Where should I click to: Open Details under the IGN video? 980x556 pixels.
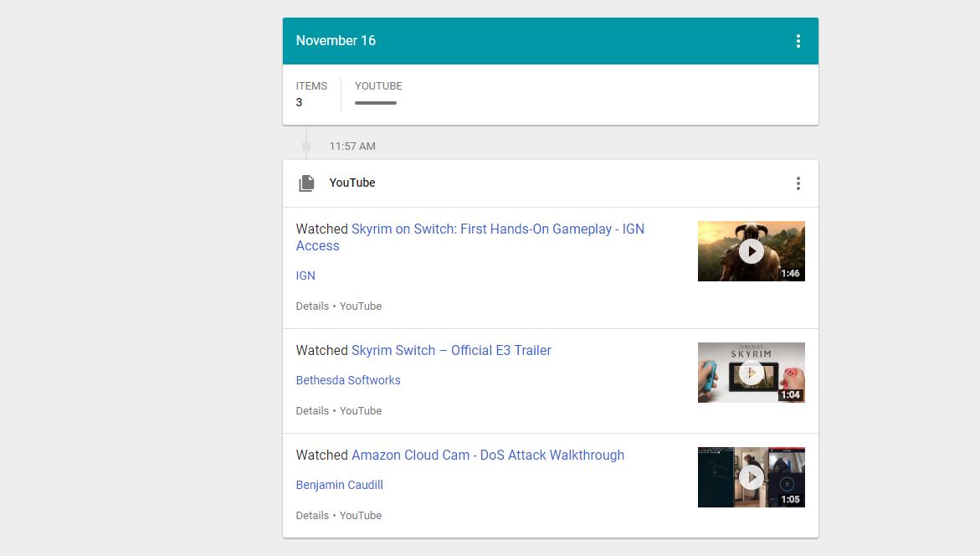[x=312, y=306]
